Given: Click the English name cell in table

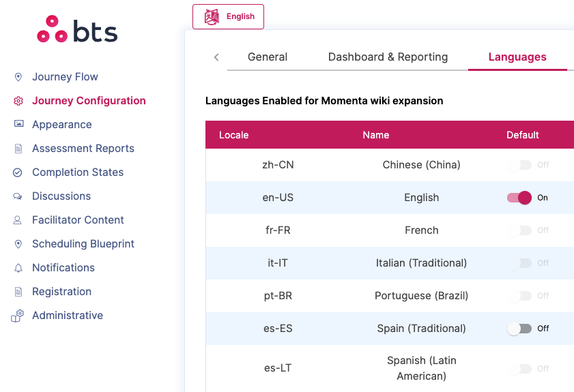Looking at the screenshot, I should point(421,198).
